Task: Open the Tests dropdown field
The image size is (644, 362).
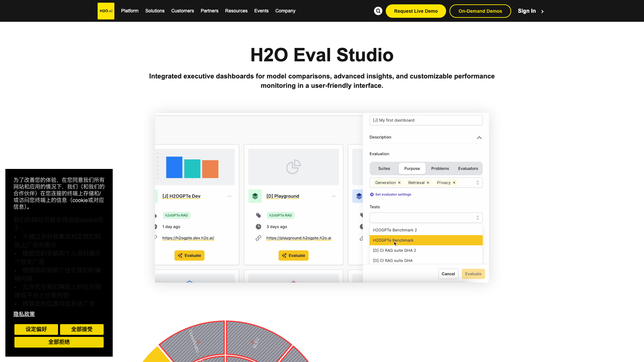Action: tap(426, 218)
